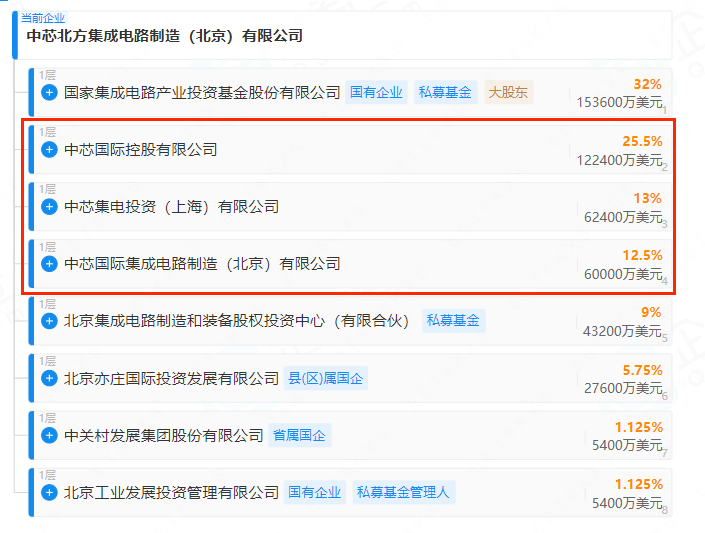The width and height of the screenshot is (705, 533).
Task: Click the 13% shareholding value
Action: click(x=647, y=198)
